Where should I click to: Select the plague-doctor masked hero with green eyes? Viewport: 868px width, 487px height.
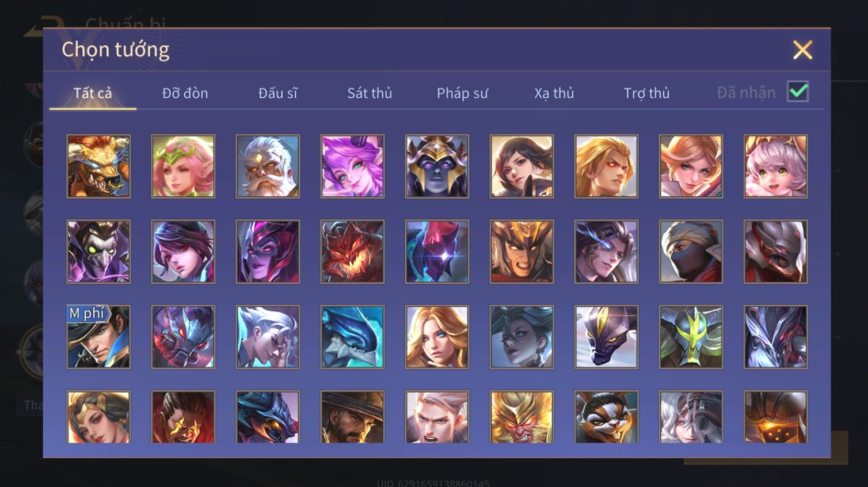point(98,252)
